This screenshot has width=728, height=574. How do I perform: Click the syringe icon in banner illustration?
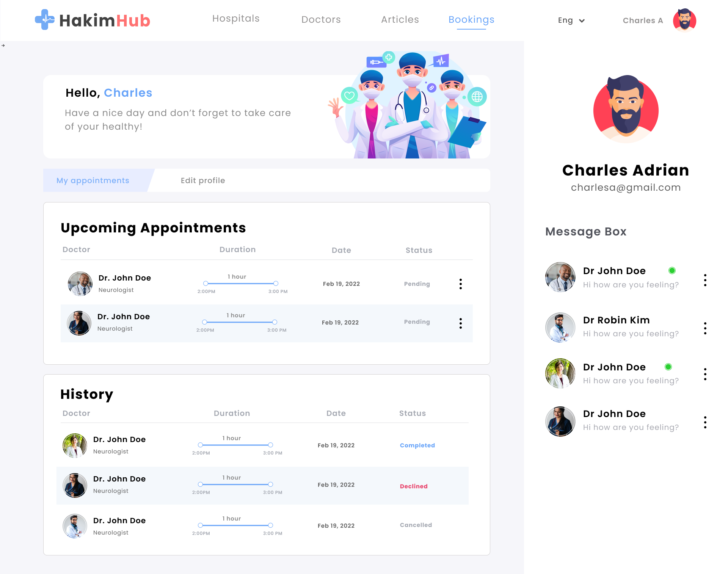tap(376, 62)
